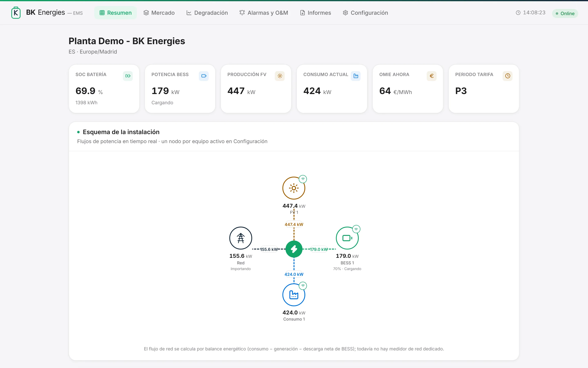Click the wifi badge on FV 1 node
588x368 pixels.
303,179
